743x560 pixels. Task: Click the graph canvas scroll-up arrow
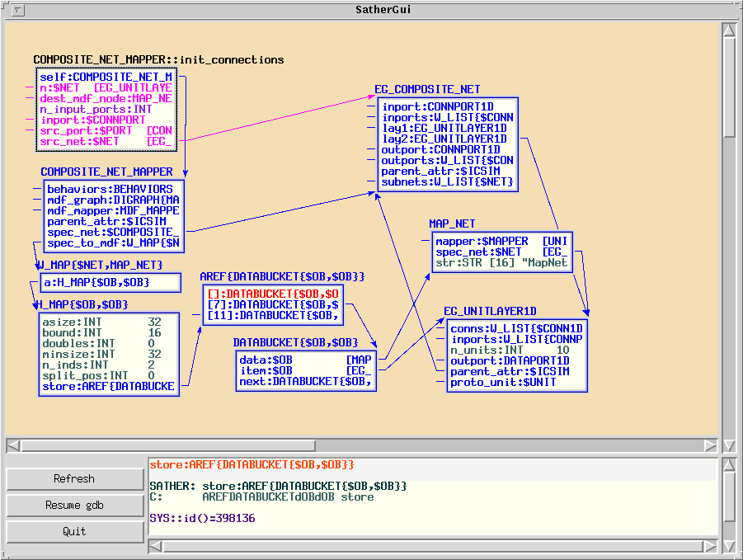coord(728,31)
